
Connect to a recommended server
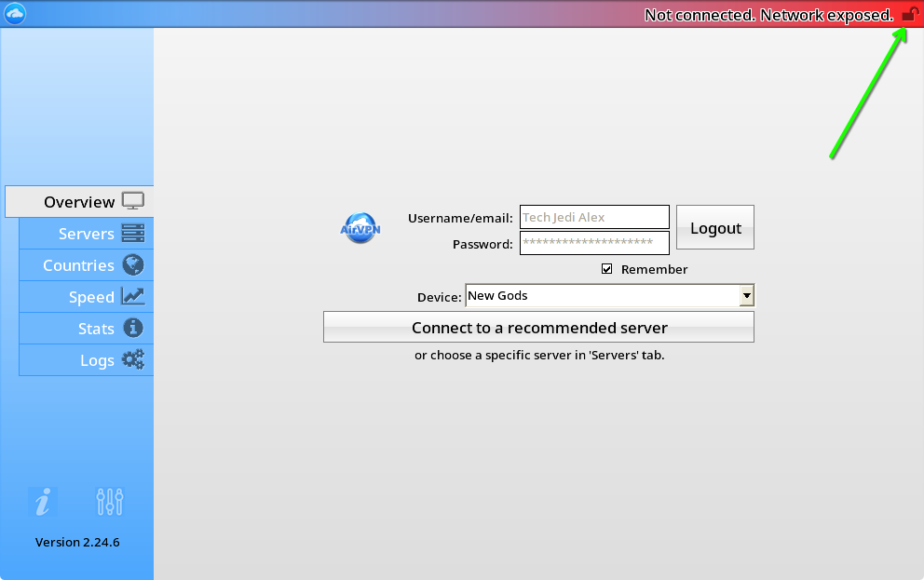click(538, 328)
